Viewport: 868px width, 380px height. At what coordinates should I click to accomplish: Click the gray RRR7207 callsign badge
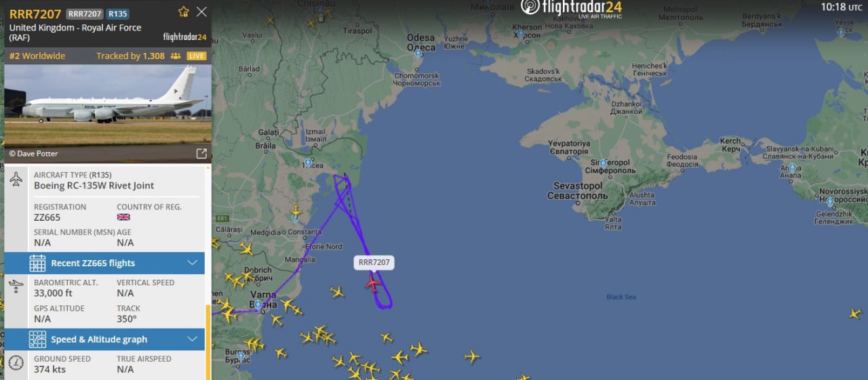[85, 14]
